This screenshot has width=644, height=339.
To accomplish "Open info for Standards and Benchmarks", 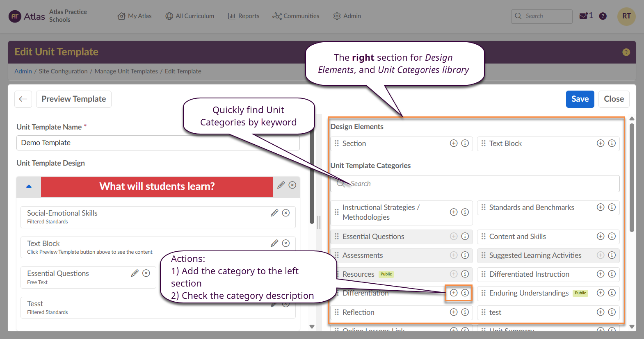I will (x=612, y=207).
